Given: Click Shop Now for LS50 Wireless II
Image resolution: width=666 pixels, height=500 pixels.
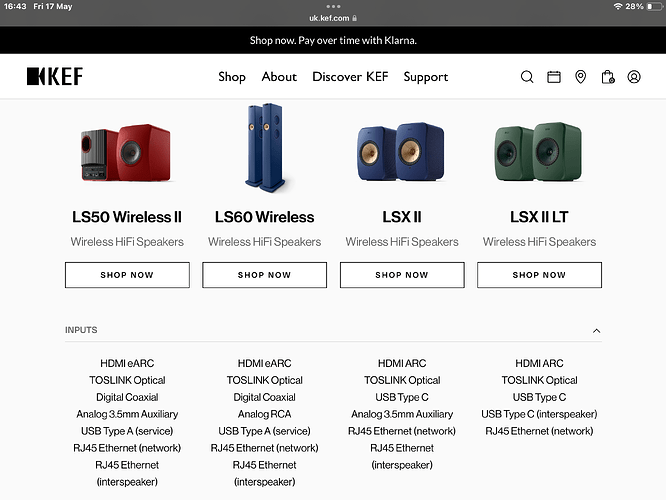Looking at the screenshot, I should (x=127, y=275).
